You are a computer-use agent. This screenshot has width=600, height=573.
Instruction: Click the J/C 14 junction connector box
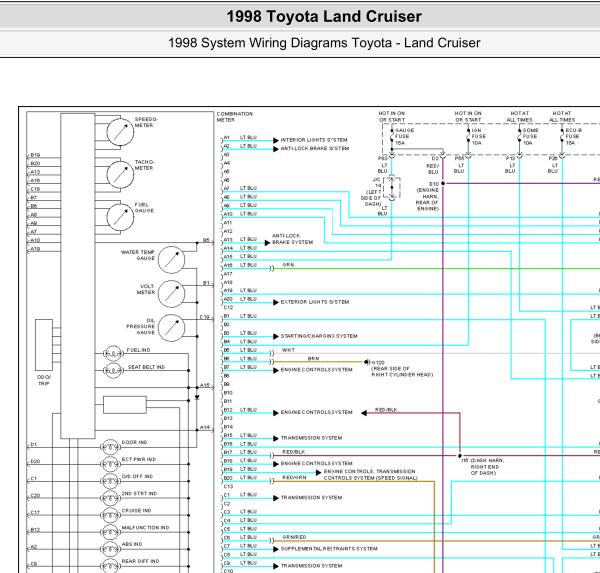click(x=392, y=188)
